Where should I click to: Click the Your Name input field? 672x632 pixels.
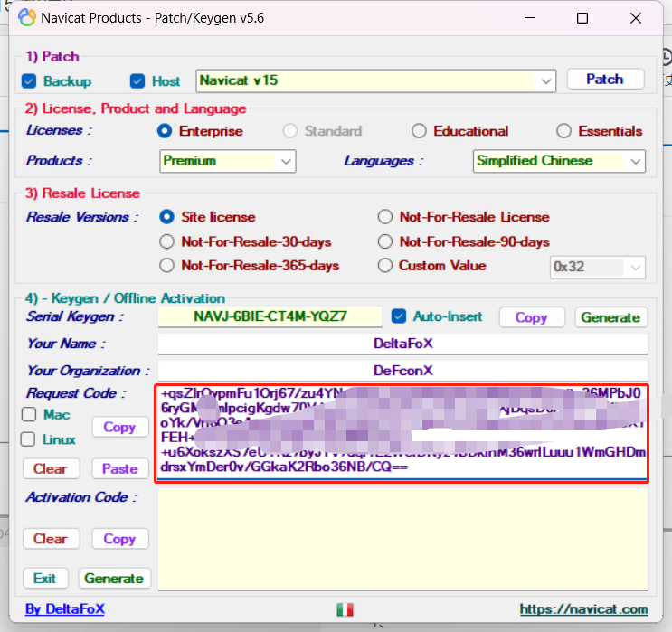[402, 344]
